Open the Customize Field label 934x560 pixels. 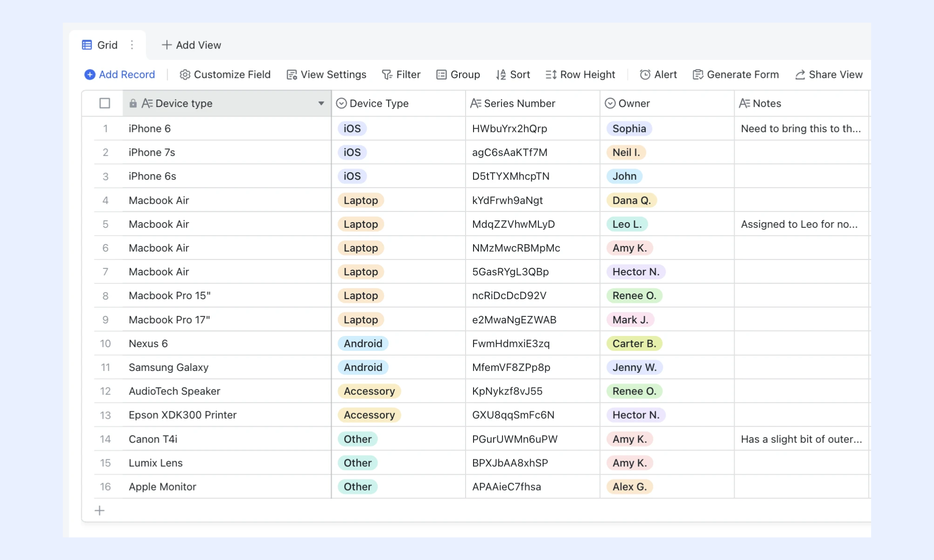click(232, 75)
